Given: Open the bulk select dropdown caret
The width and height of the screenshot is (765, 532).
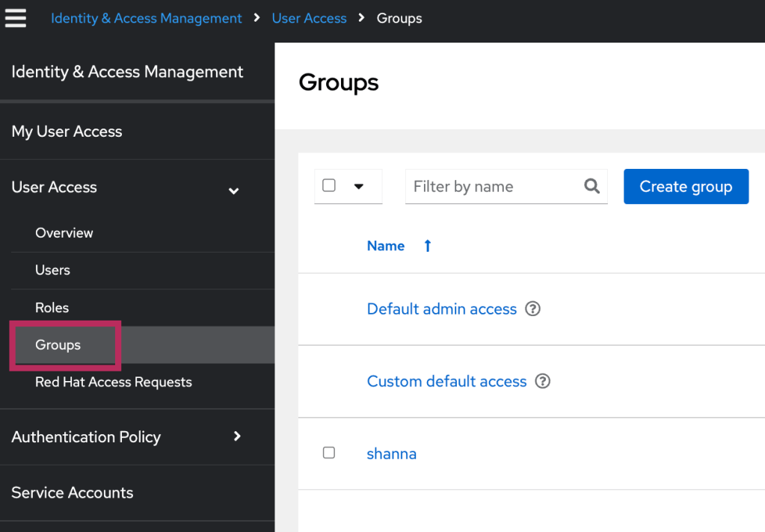Looking at the screenshot, I should (358, 186).
